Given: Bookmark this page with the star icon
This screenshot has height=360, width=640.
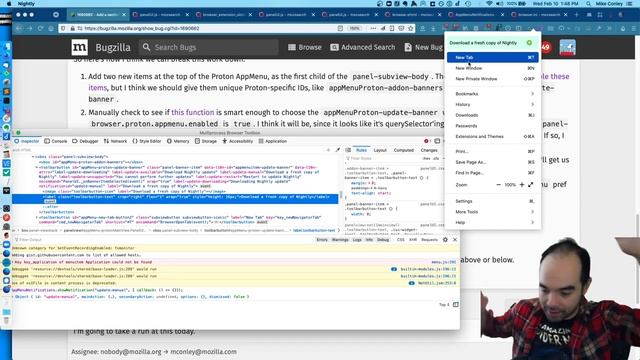Looking at the screenshot, I should (411, 29).
